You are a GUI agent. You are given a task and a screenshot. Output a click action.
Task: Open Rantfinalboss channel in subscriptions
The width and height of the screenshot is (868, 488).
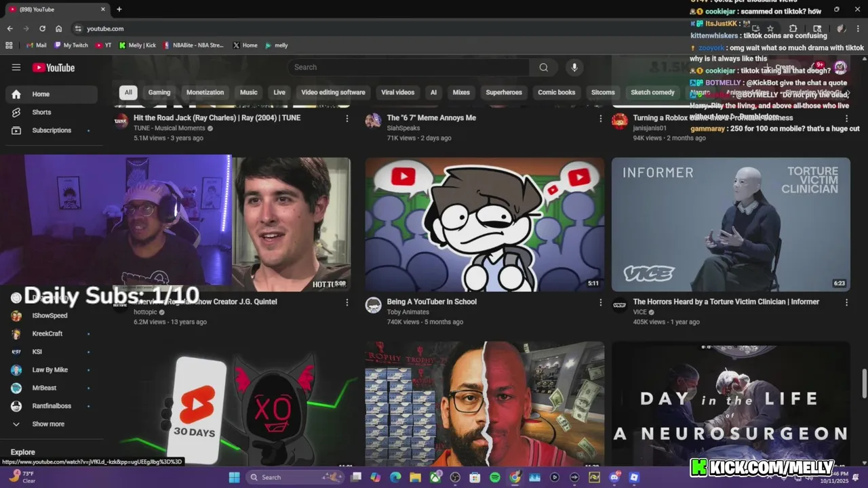point(52,406)
